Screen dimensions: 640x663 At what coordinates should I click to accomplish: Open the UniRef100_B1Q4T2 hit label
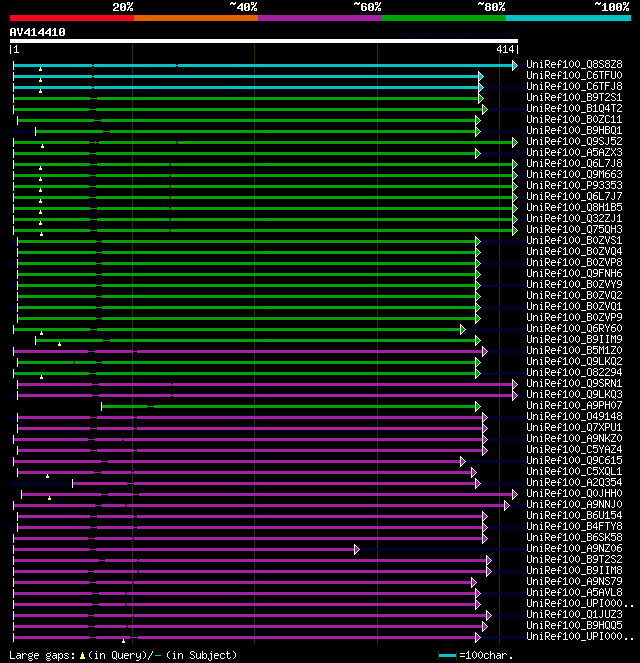click(x=574, y=108)
